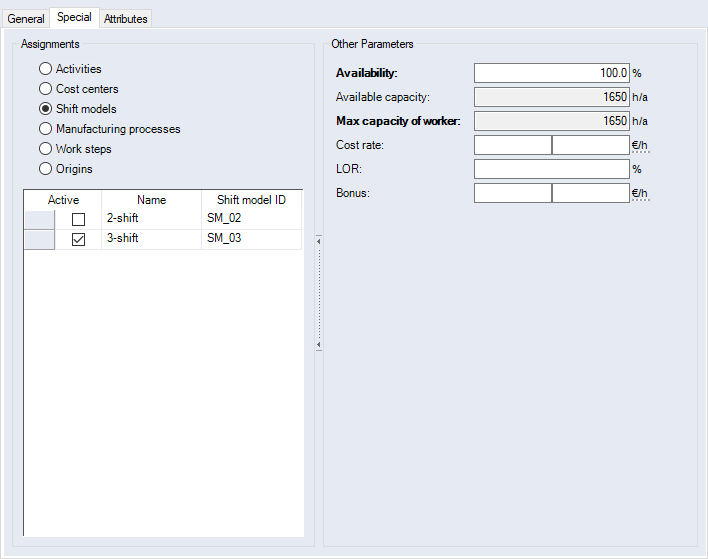Click the €/h unit beside Bonus
The width and height of the screenshot is (708, 559).
pos(640,193)
